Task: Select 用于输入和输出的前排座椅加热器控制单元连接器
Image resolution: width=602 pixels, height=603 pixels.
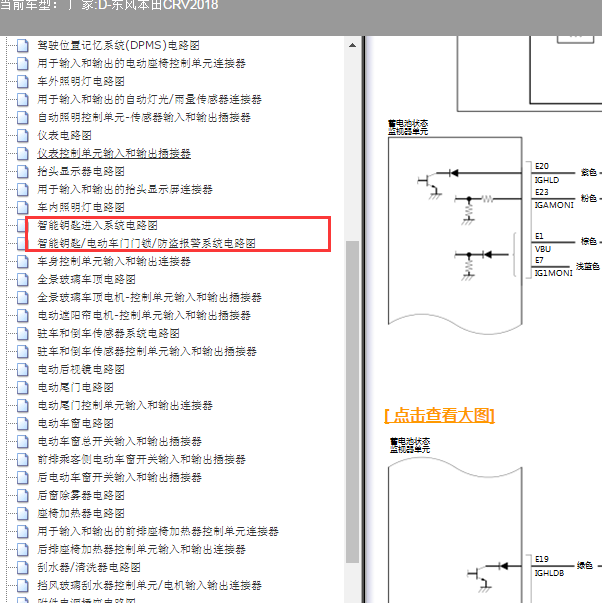Action: (158, 531)
